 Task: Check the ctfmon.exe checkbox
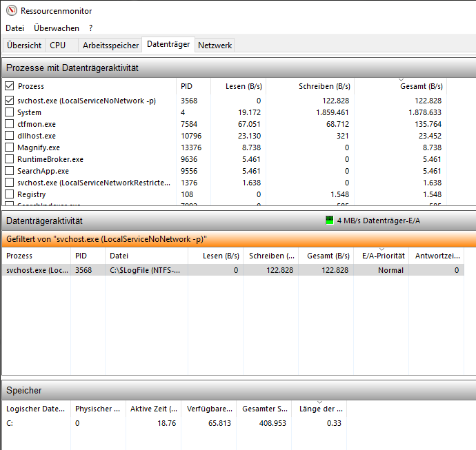click(10, 124)
